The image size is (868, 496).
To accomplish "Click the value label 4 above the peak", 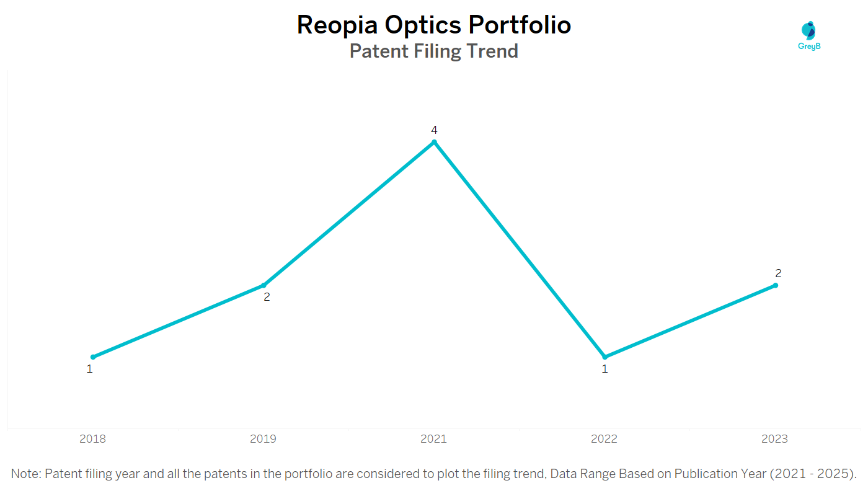I will pyautogui.click(x=434, y=130).
